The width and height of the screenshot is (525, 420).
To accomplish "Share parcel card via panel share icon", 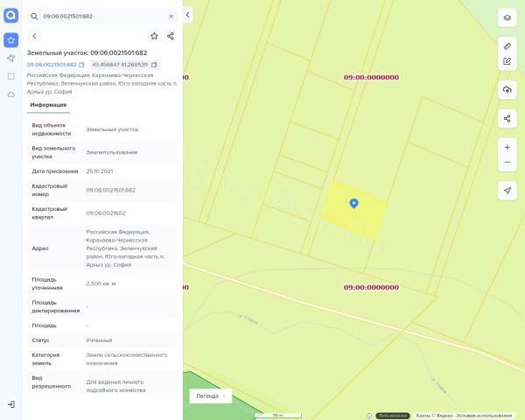I will [171, 36].
